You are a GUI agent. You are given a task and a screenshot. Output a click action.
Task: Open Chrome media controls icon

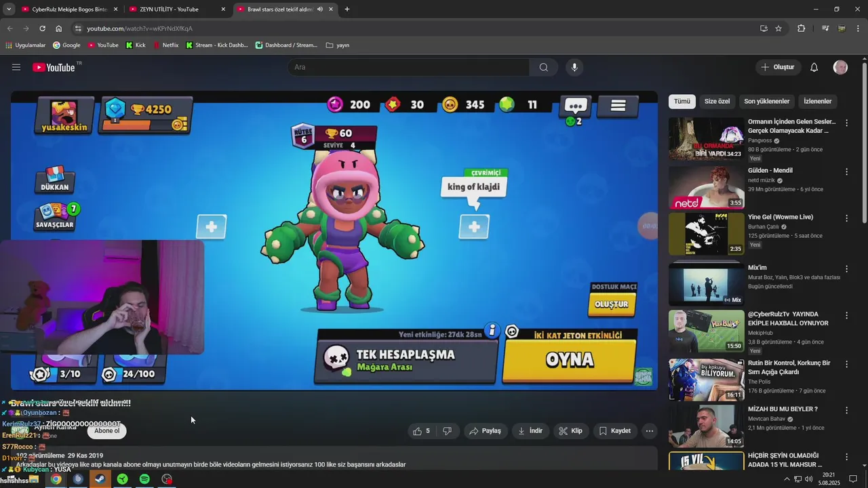[x=825, y=28]
